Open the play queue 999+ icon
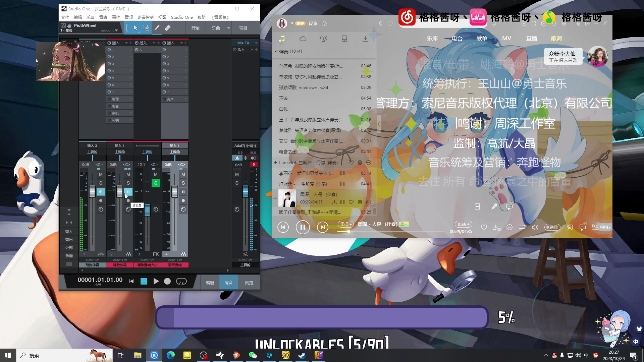The image size is (644, 362). [601, 227]
